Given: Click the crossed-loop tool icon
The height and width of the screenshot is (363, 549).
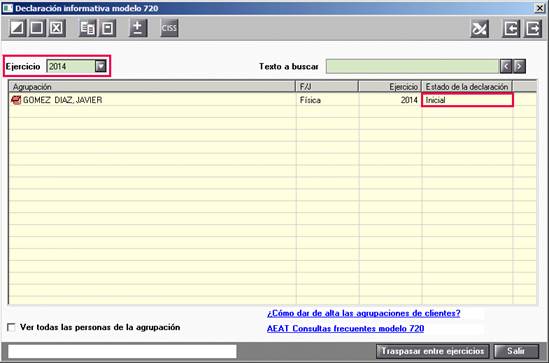Looking at the screenshot, I should coord(480,29).
